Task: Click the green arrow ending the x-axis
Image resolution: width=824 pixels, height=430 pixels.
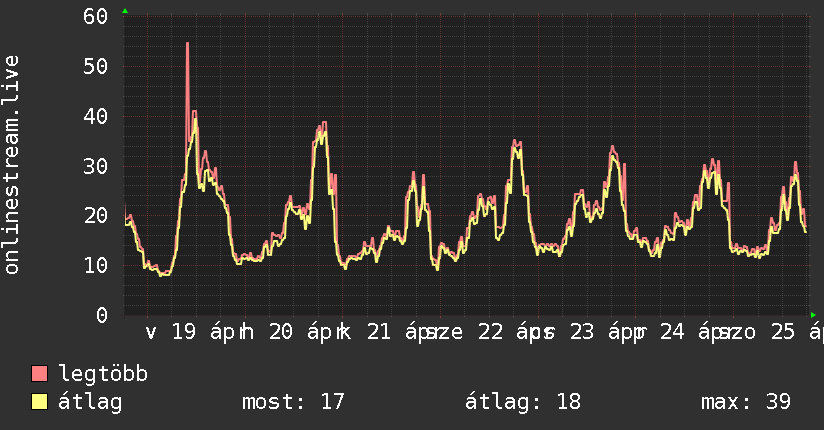Action: click(813, 315)
